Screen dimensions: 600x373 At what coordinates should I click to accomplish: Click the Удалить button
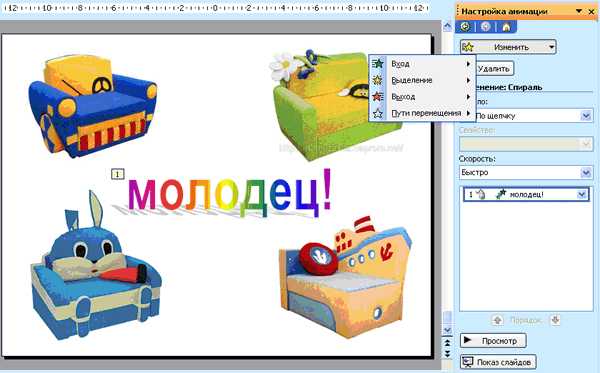click(x=494, y=69)
